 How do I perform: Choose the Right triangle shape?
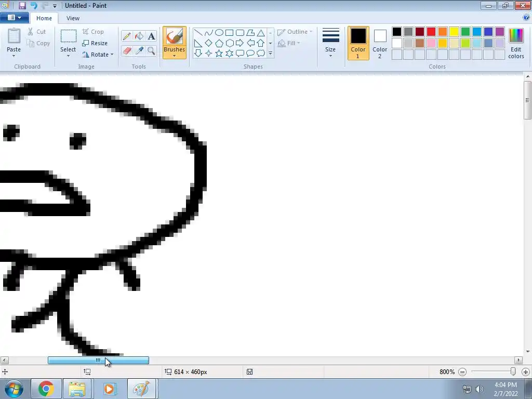click(198, 43)
